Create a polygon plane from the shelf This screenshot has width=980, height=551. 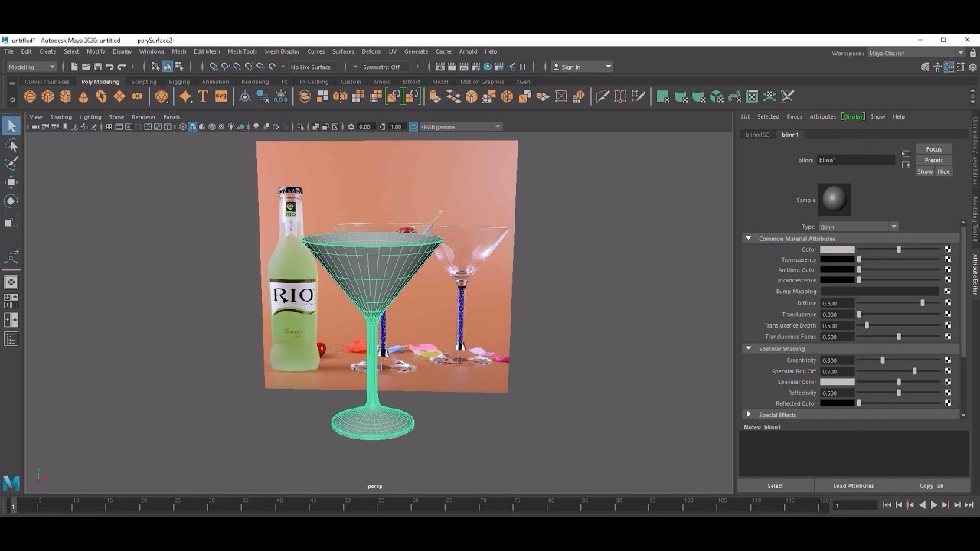(119, 96)
